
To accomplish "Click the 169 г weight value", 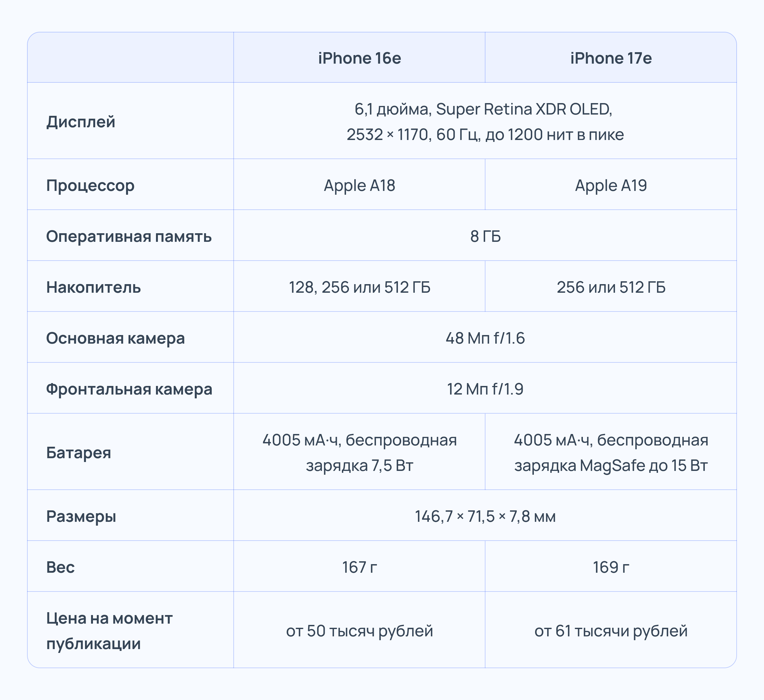I will point(611,567).
